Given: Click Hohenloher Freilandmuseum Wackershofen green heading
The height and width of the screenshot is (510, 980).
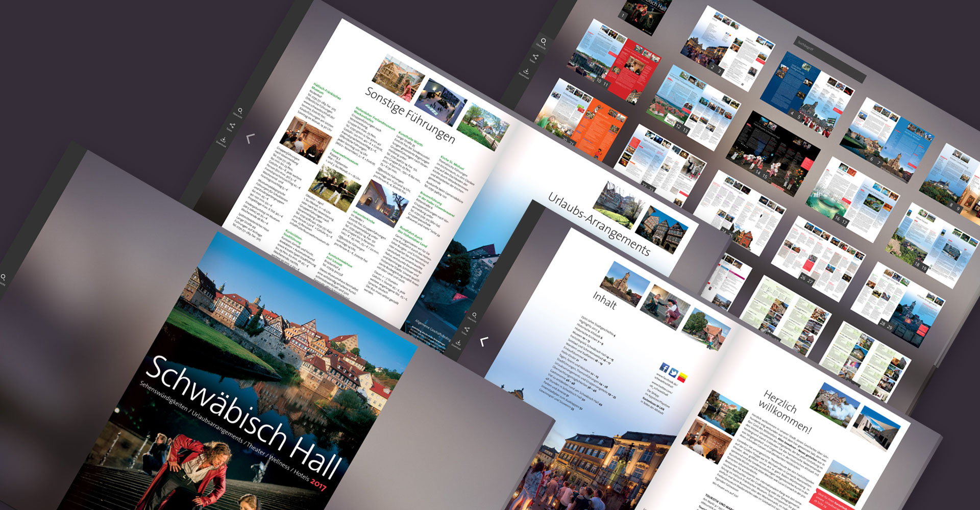Looking at the screenshot, I should pyautogui.click(x=375, y=119).
